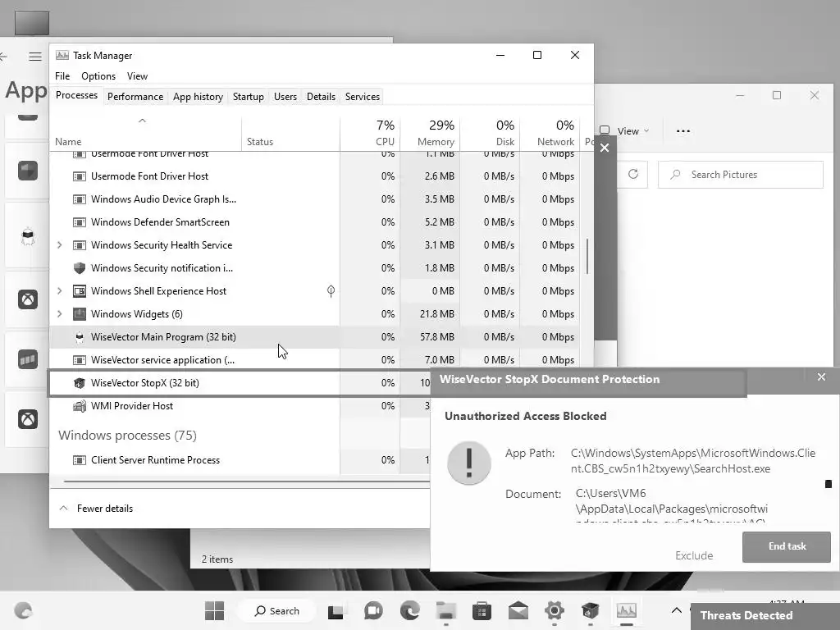Sort by the Status column header
The width and height of the screenshot is (840, 630).
(x=290, y=132)
